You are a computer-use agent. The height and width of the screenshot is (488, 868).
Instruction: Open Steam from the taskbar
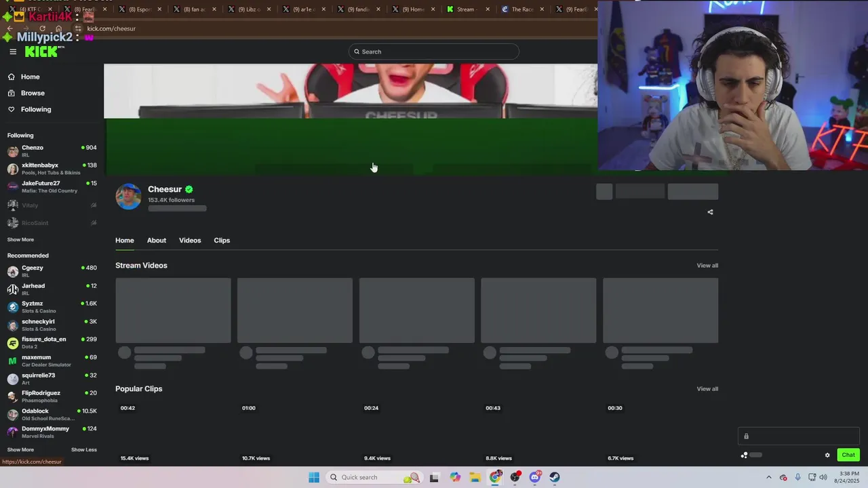555,477
